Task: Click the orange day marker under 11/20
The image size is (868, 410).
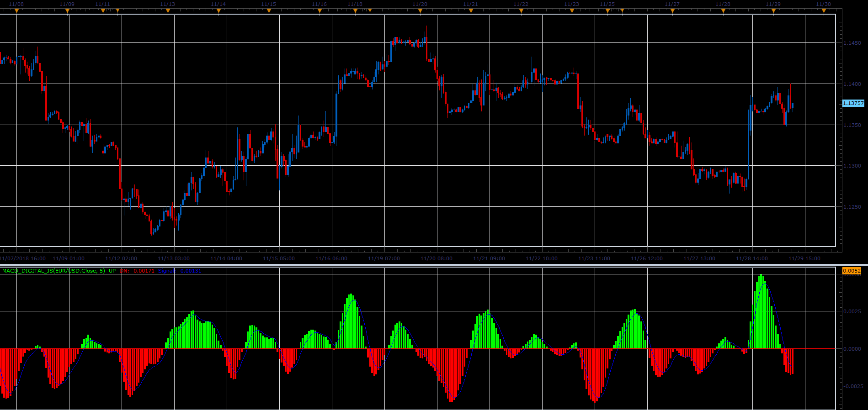Action: click(x=420, y=11)
